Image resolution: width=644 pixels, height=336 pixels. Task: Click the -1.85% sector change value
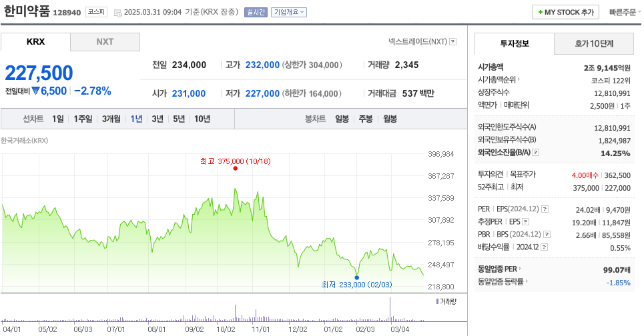click(x=618, y=283)
